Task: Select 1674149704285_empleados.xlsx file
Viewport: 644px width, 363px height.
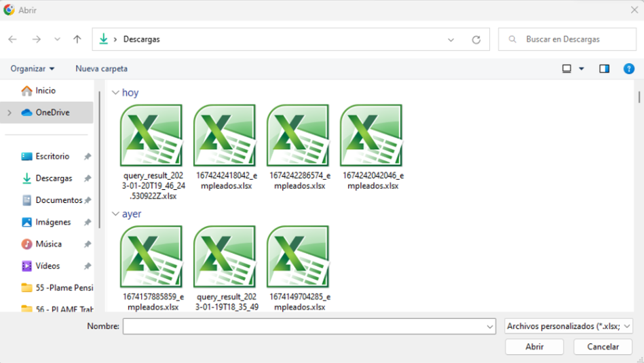Action: [299, 268]
